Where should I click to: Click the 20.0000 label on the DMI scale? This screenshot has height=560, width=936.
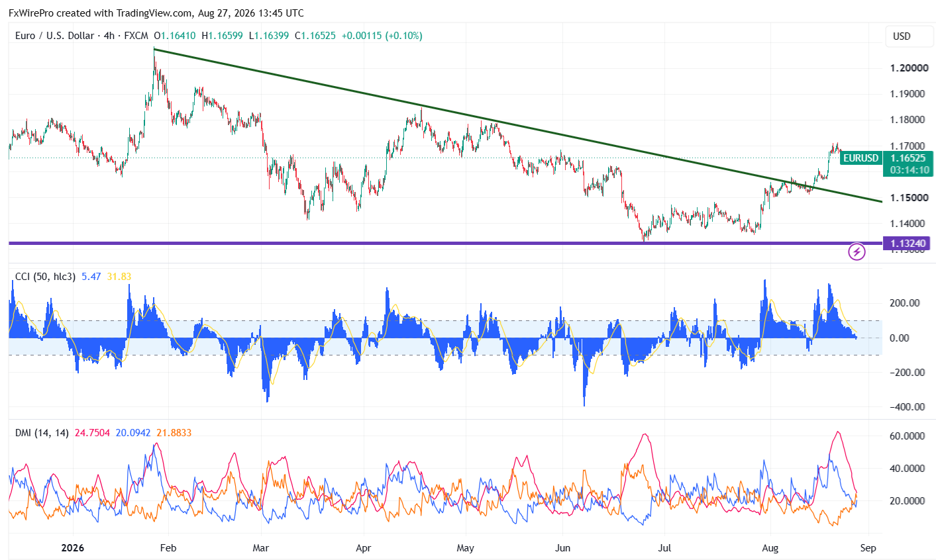[x=907, y=501]
